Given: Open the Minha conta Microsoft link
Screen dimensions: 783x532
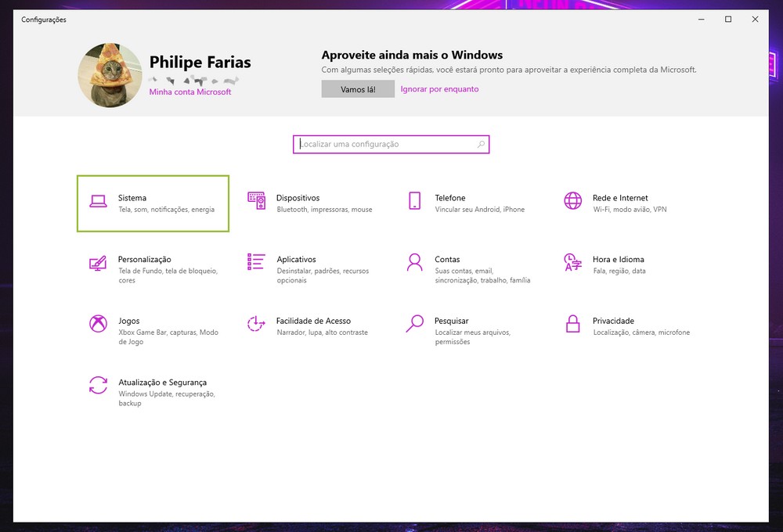Looking at the screenshot, I should (x=190, y=92).
